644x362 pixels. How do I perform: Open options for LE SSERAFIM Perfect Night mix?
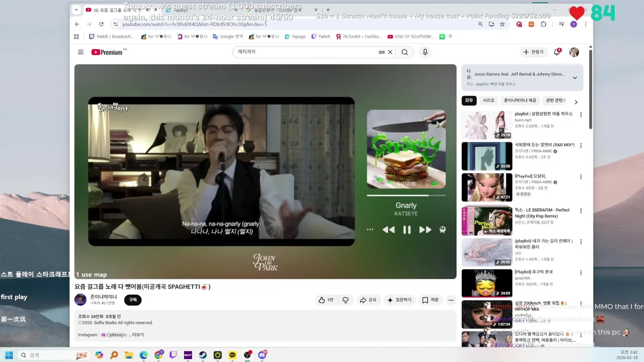(581, 211)
